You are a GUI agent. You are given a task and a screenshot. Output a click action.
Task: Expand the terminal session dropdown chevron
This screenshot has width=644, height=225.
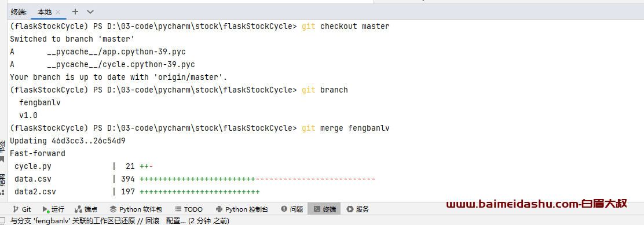point(90,12)
